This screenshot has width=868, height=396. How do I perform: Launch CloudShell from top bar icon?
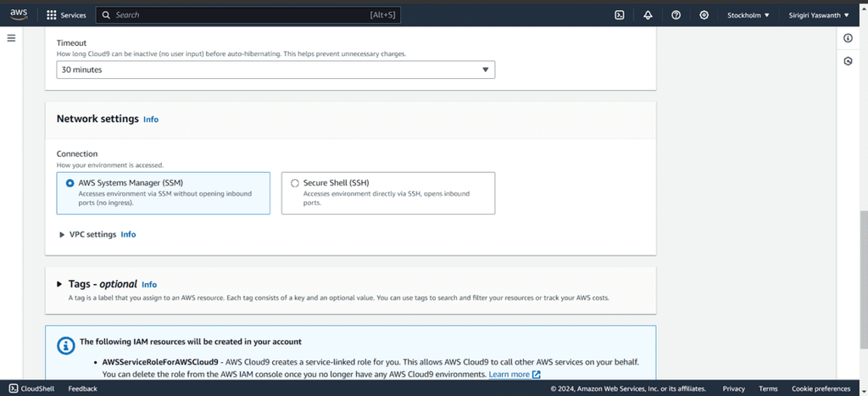click(x=620, y=15)
